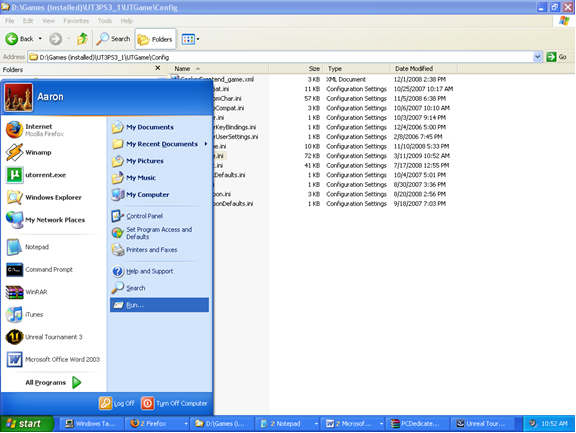Screen dimensions: 576x433
Task: Select the file ending in UserSettings.ini
Action: (x=236, y=137)
